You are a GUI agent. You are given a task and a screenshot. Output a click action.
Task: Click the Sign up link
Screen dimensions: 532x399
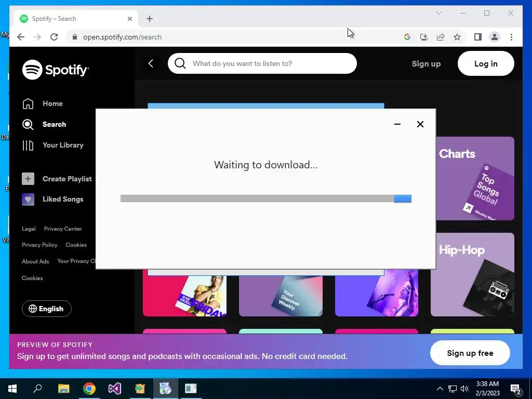(426, 63)
